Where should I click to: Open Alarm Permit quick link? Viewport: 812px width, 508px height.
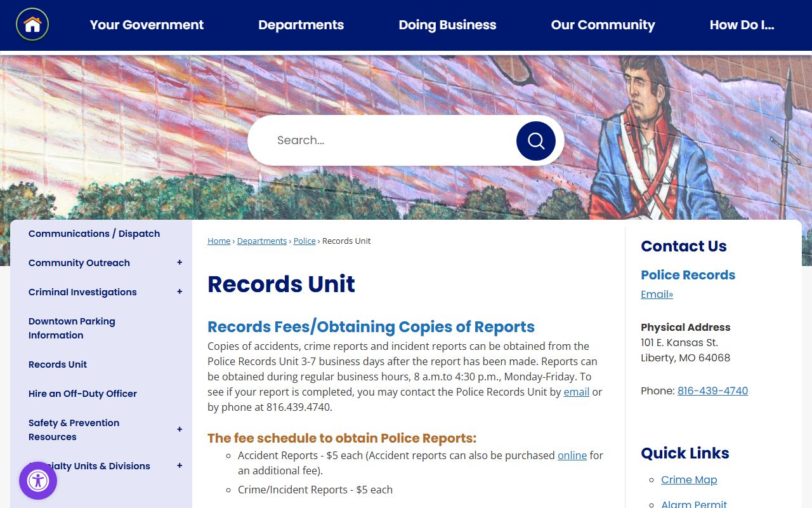(x=694, y=504)
